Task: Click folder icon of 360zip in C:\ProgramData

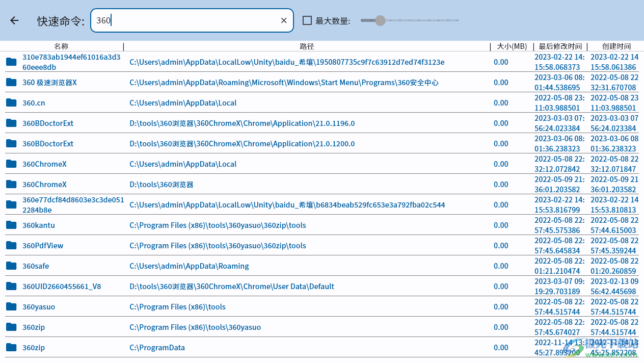Action: 11,347
